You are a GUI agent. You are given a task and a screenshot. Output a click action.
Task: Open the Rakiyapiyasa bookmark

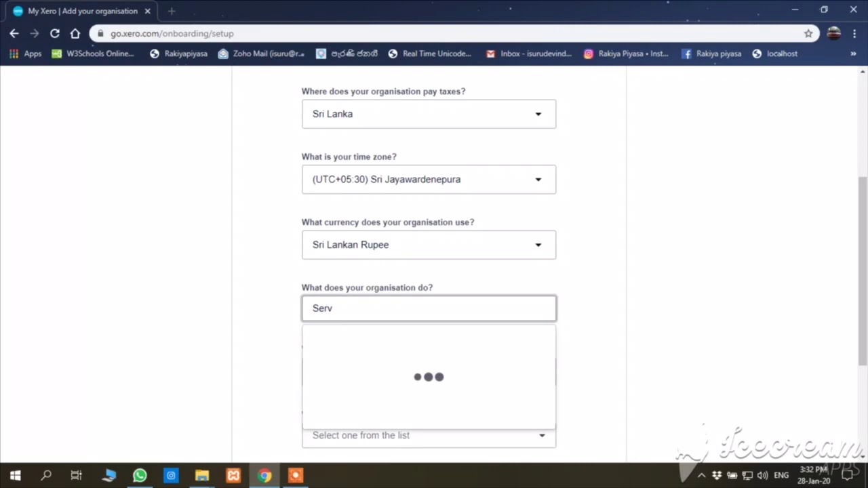(178, 54)
